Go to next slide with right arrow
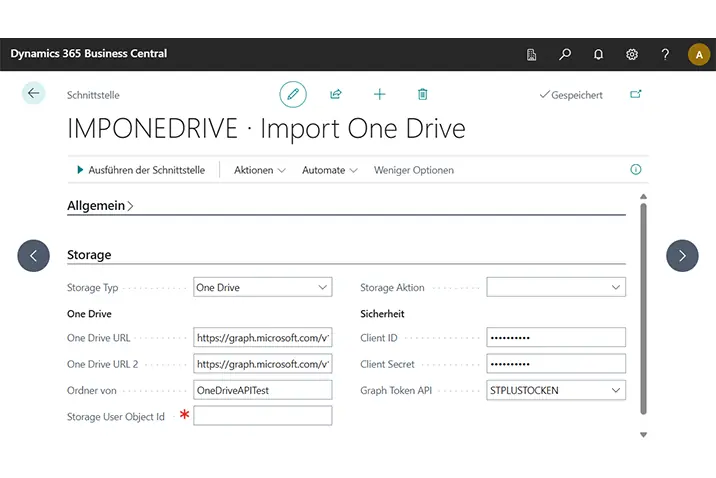The height and width of the screenshot is (478, 716). [682, 256]
